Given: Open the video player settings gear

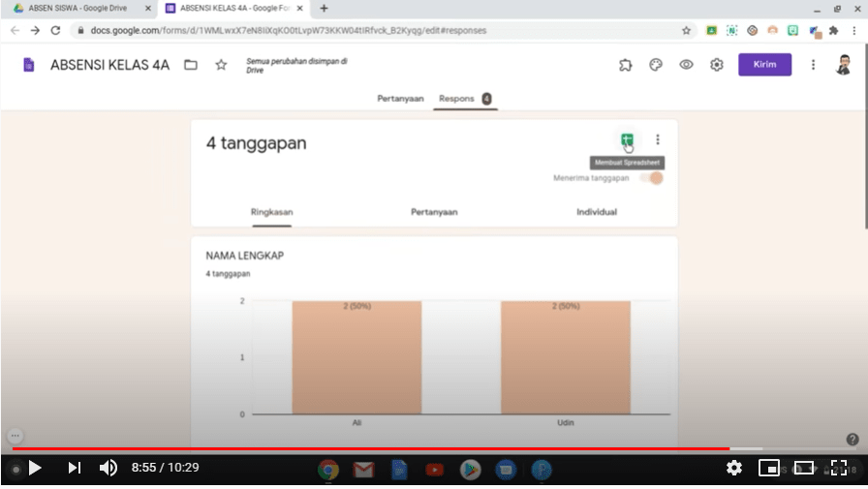Looking at the screenshot, I should (x=734, y=468).
